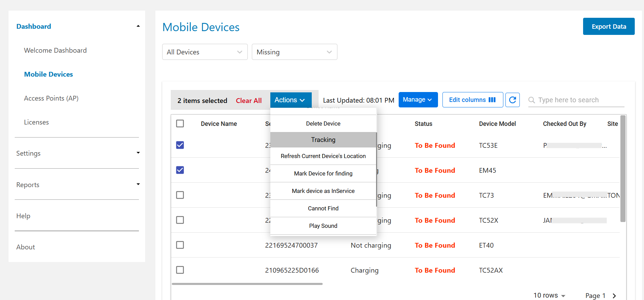Open the Manage dropdown button

coord(418,100)
